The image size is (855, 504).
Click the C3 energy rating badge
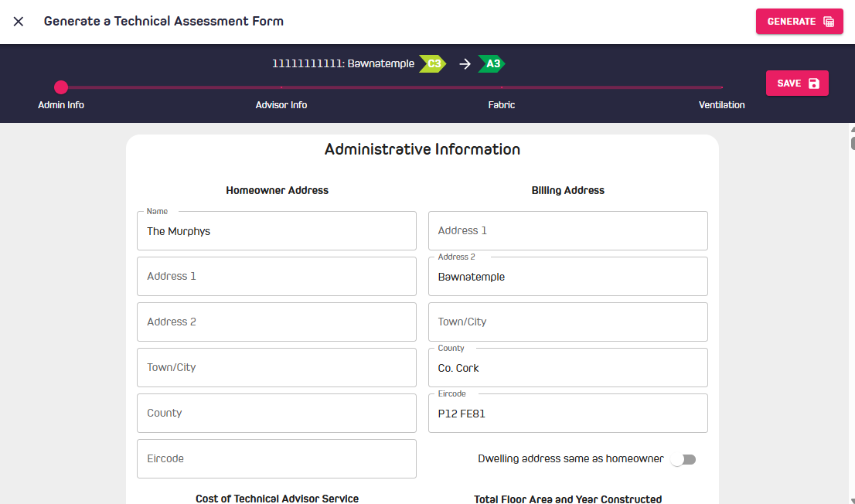point(433,64)
